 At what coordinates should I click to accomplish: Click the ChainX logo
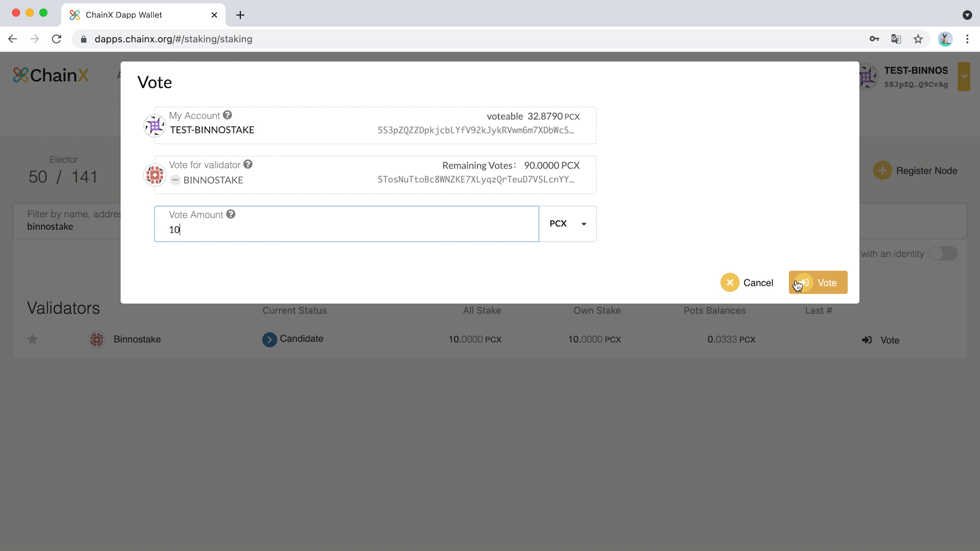click(x=51, y=75)
